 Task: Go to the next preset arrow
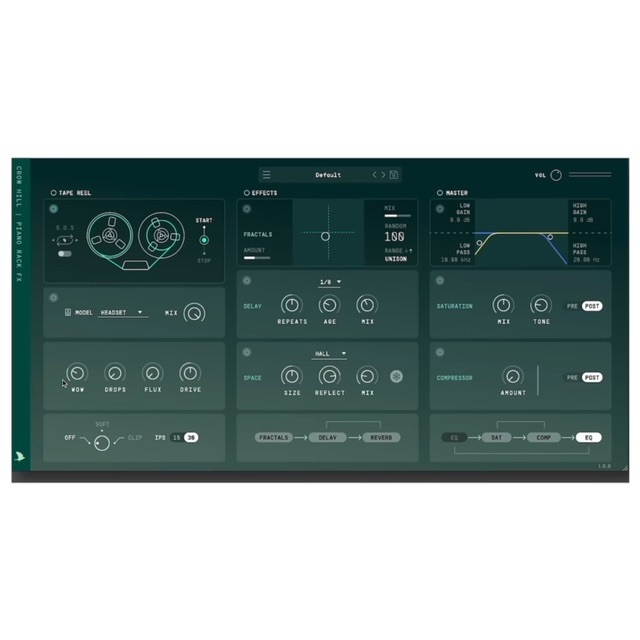[x=383, y=175]
